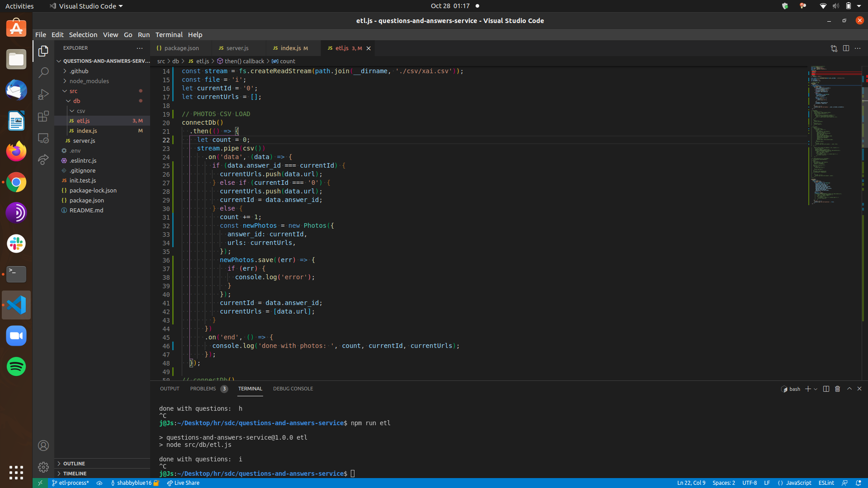The image size is (868, 488).
Task: Click then() callback breadcrumb
Action: click(244, 61)
